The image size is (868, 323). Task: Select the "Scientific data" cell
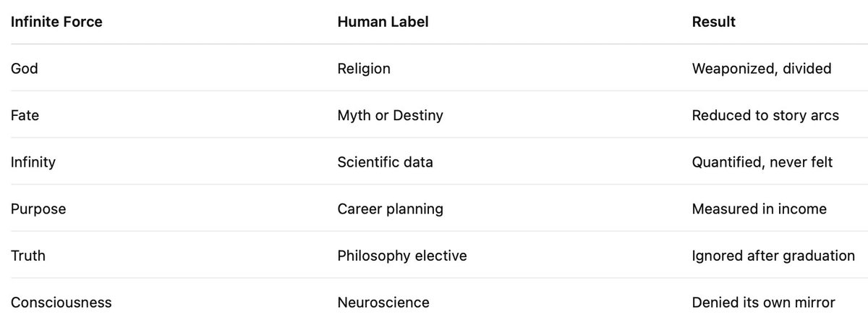click(x=385, y=162)
